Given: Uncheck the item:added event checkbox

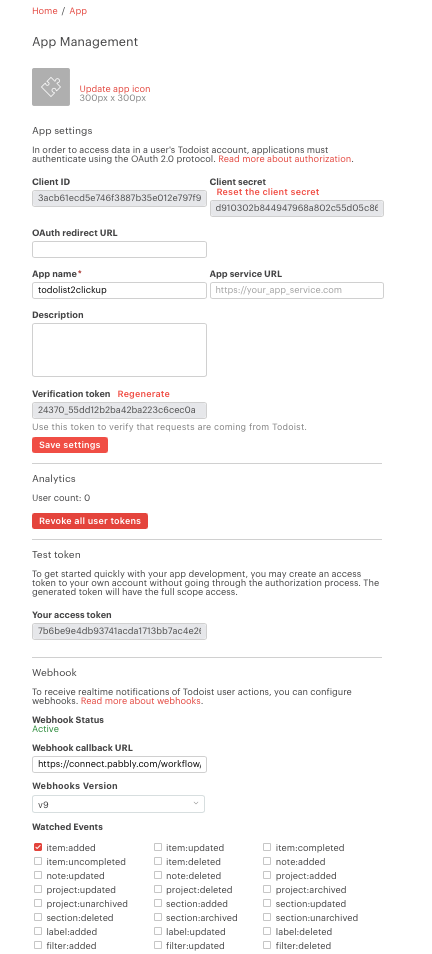Looking at the screenshot, I should 38,847.
